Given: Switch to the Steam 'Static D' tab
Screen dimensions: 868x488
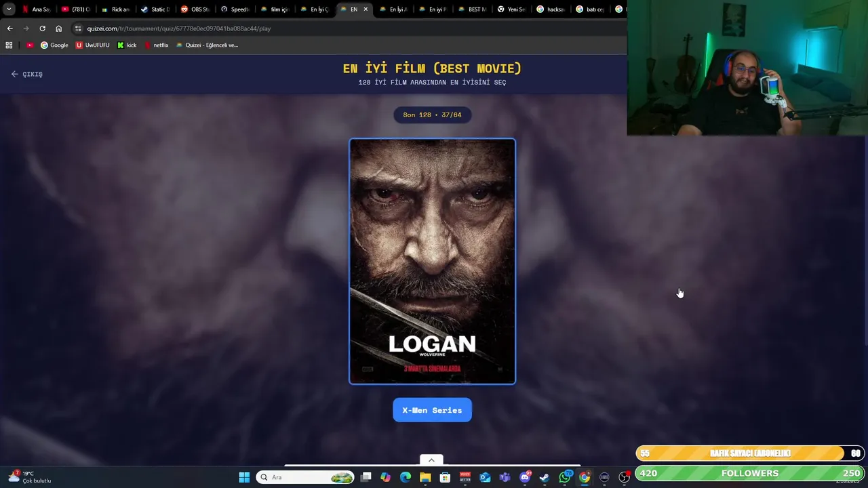Looking at the screenshot, I should tap(154, 9).
